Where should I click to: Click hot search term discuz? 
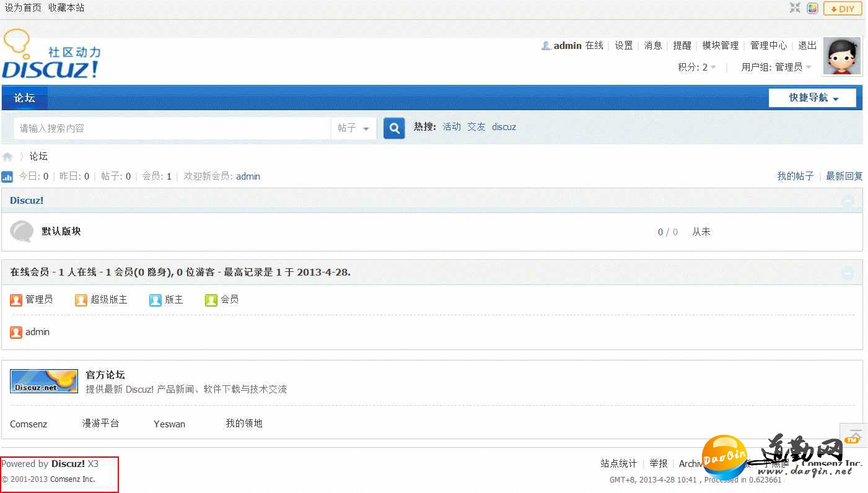point(504,127)
